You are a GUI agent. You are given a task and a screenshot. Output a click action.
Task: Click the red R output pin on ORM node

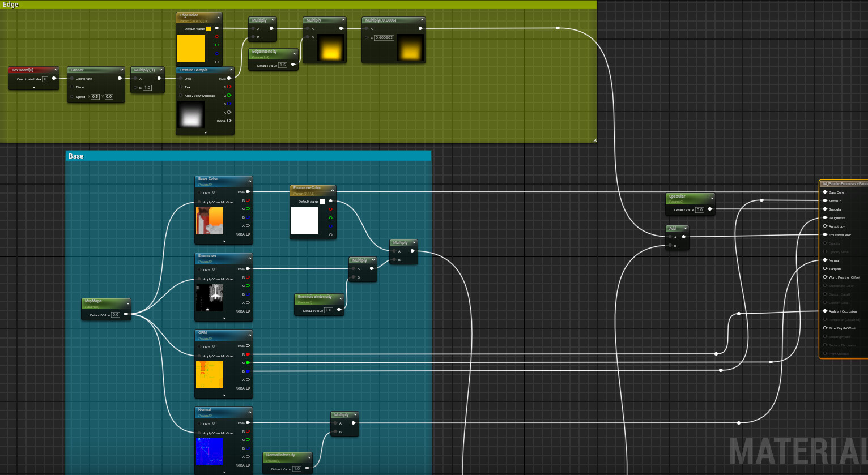[248, 354]
